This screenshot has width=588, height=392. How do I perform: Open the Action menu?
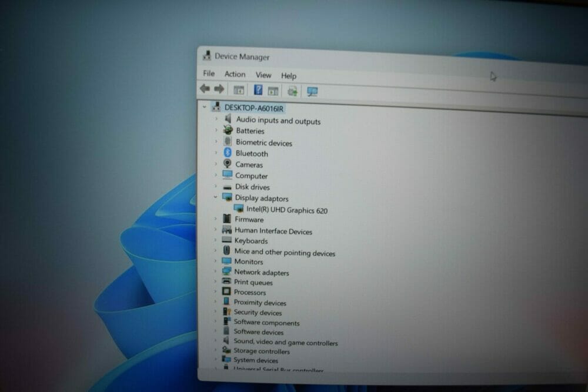click(x=235, y=74)
